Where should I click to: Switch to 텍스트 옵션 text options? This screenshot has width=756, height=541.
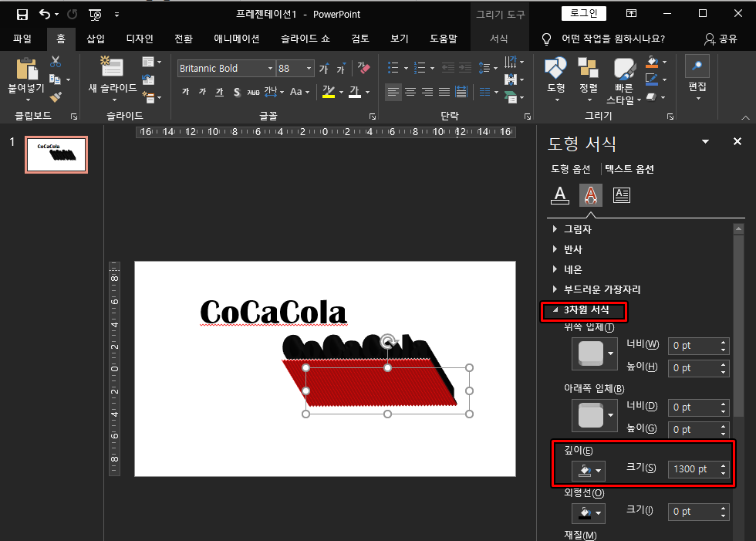pos(629,169)
